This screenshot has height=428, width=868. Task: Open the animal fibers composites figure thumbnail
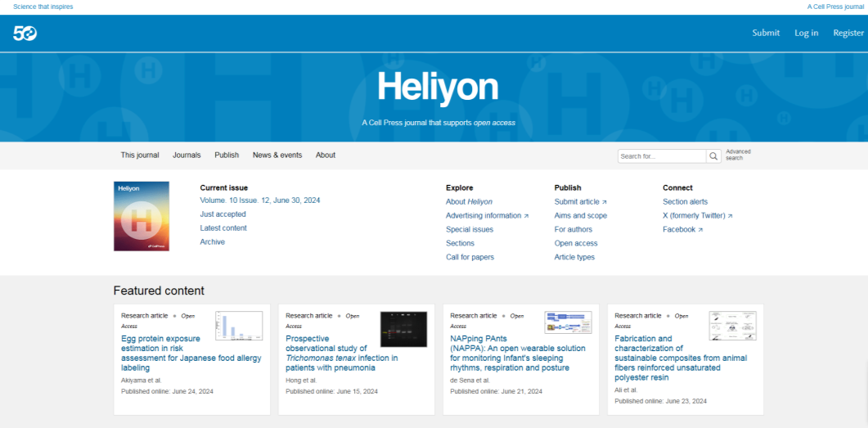tap(732, 326)
